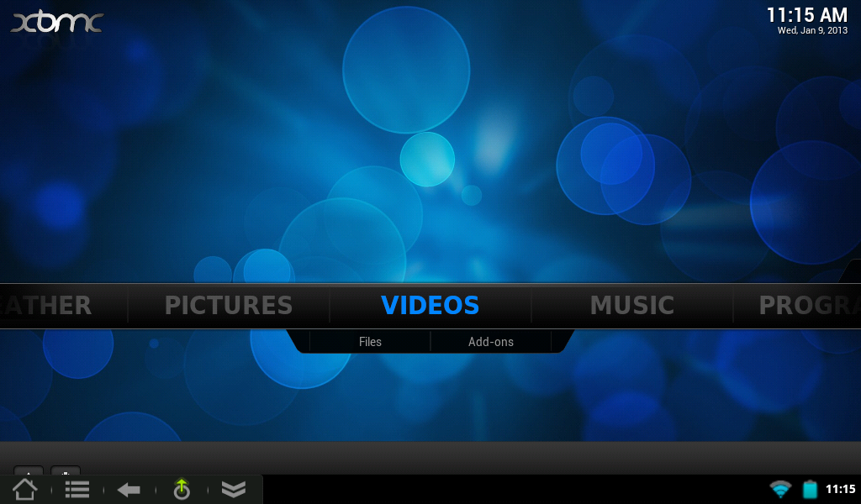The image size is (861, 504).
Task: Open the PICTURES section
Action: 228,305
